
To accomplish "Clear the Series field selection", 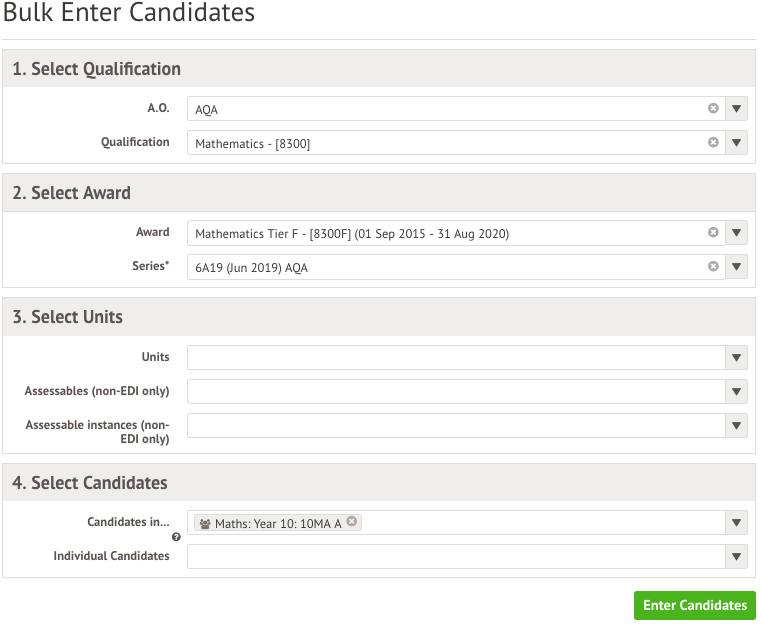I will [x=713, y=266].
